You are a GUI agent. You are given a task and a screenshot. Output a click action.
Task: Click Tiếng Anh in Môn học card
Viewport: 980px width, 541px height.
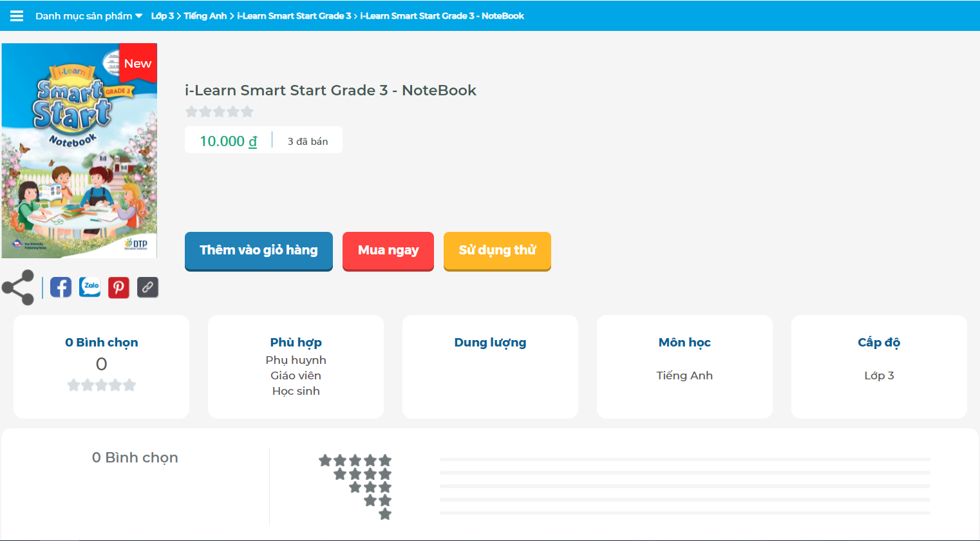tap(684, 375)
